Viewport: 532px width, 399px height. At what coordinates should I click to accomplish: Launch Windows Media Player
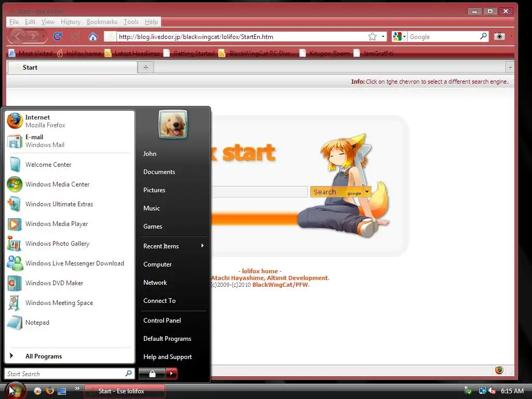[70, 223]
